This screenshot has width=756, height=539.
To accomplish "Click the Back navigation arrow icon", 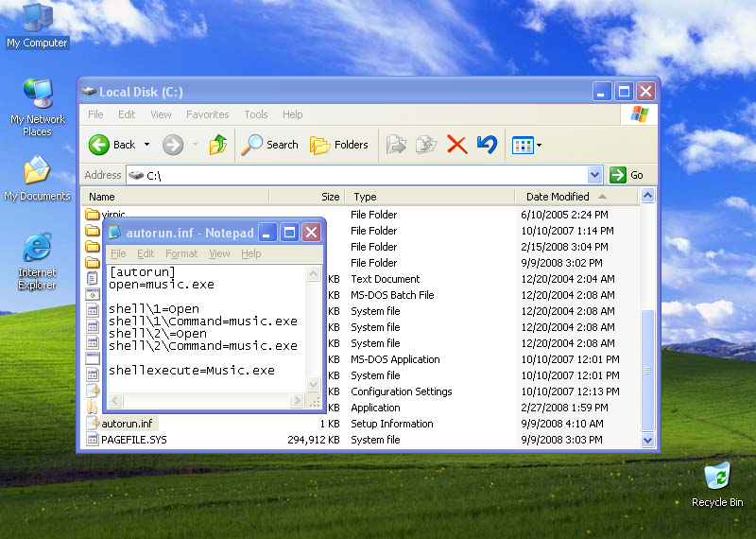I will click(99, 145).
